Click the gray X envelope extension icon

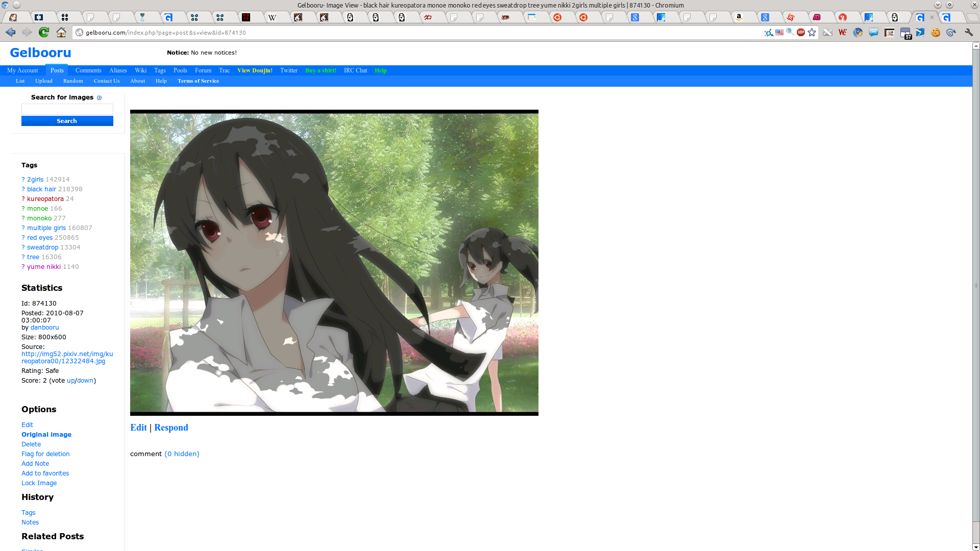click(x=827, y=32)
